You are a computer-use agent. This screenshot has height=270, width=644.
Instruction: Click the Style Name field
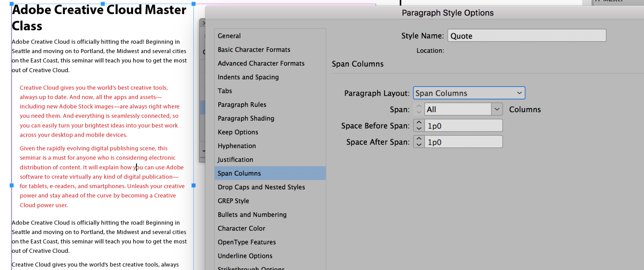[527, 36]
